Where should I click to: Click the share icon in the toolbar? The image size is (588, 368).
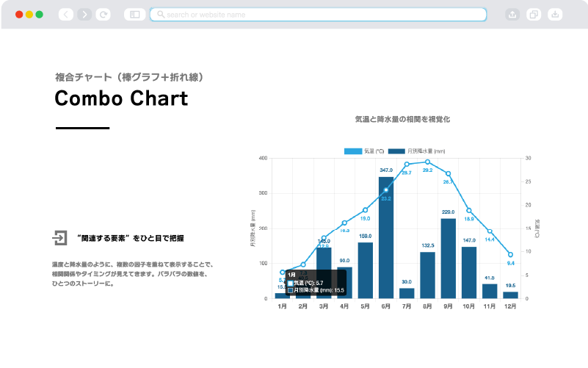point(512,14)
